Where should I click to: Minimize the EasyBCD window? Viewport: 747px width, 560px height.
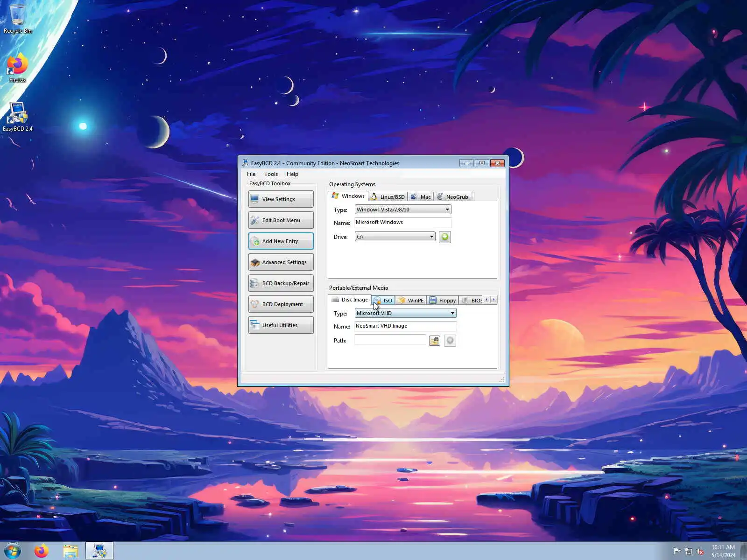[x=466, y=163]
